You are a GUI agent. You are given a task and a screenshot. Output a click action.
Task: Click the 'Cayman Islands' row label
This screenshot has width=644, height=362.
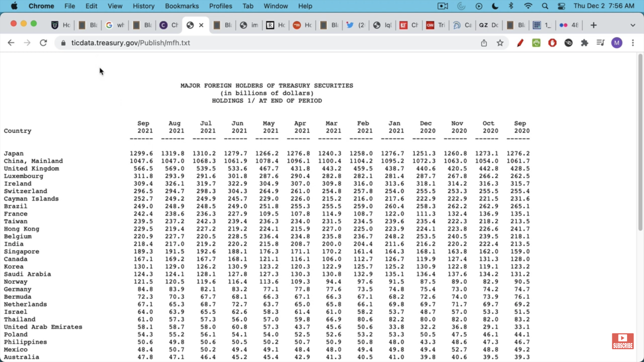click(31, 199)
